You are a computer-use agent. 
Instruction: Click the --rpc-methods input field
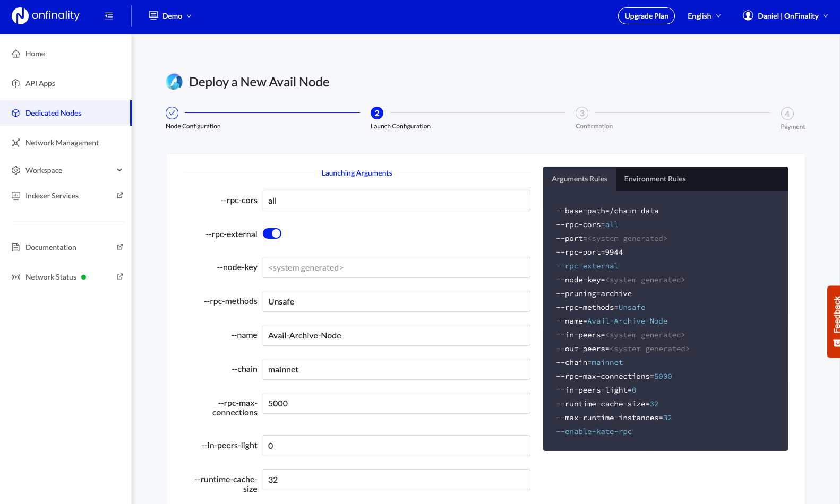(396, 301)
